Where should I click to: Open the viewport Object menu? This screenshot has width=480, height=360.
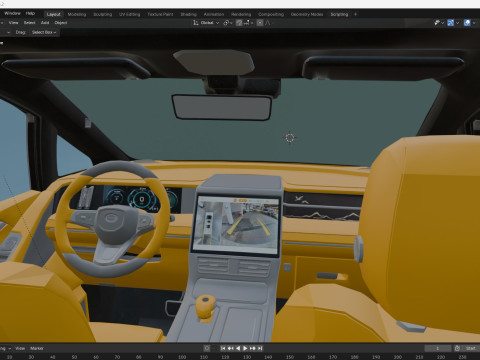(x=61, y=23)
